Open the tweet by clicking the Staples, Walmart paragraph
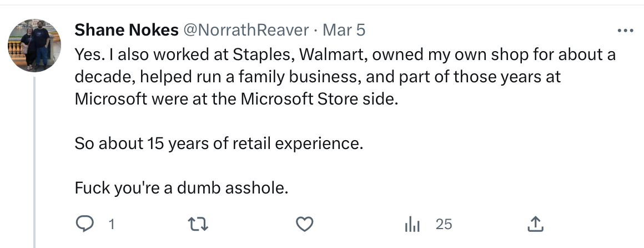Image resolution: width=644 pixels, height=248 pixels. coord(345,77)
